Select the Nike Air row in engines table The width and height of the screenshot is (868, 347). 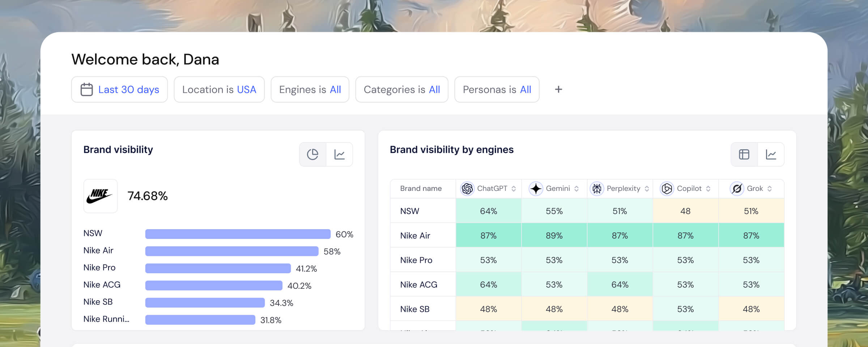[587, 235]
